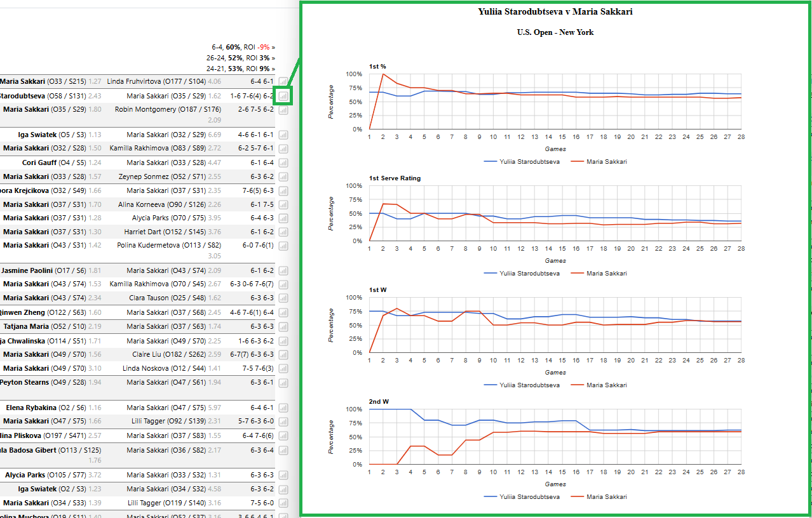Click the 'Yuliia Starodubtseva v Maria Sakkari' chart heading
This screenshot has width=812, height=518.
(555, 11)
